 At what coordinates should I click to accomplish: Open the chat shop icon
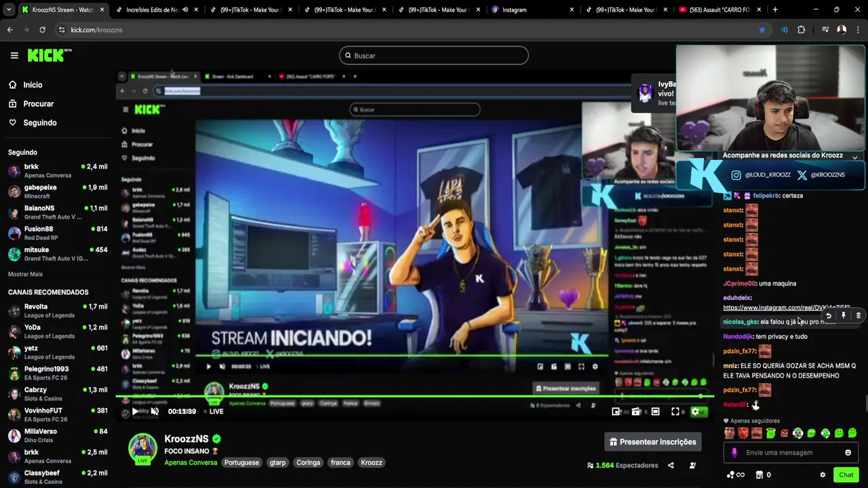click(759, 475)
